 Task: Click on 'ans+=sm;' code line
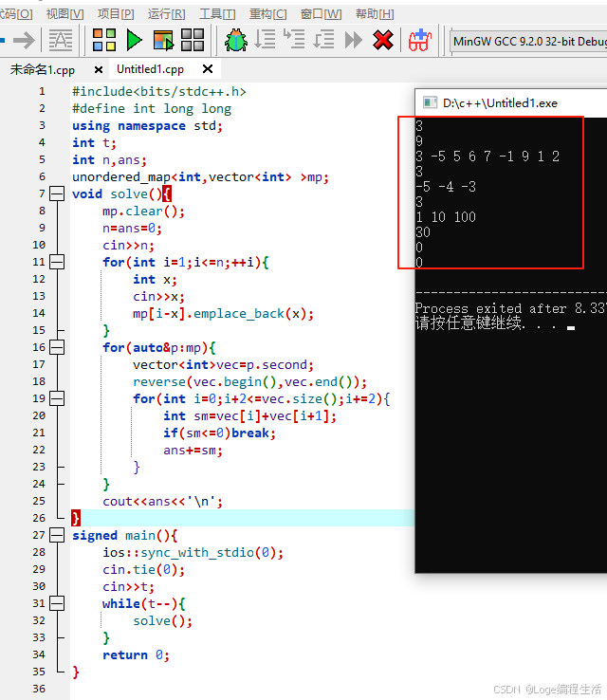point(193,450)
